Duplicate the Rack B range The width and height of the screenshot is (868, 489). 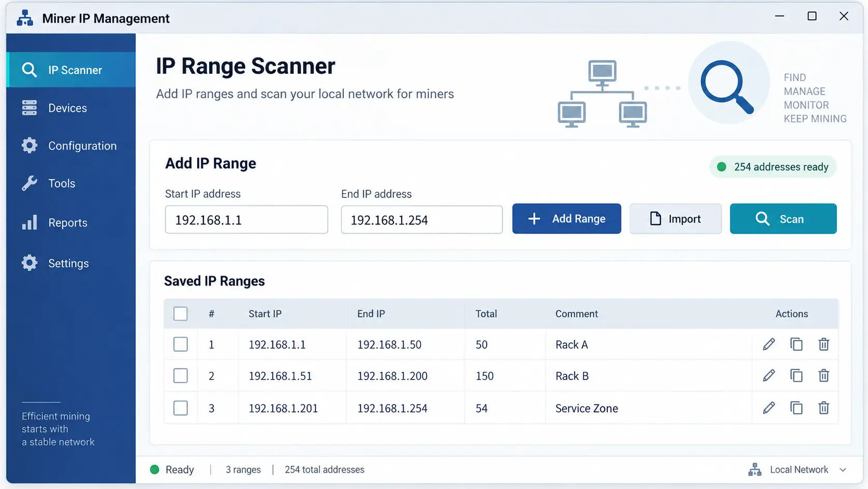tap(796, 375)
